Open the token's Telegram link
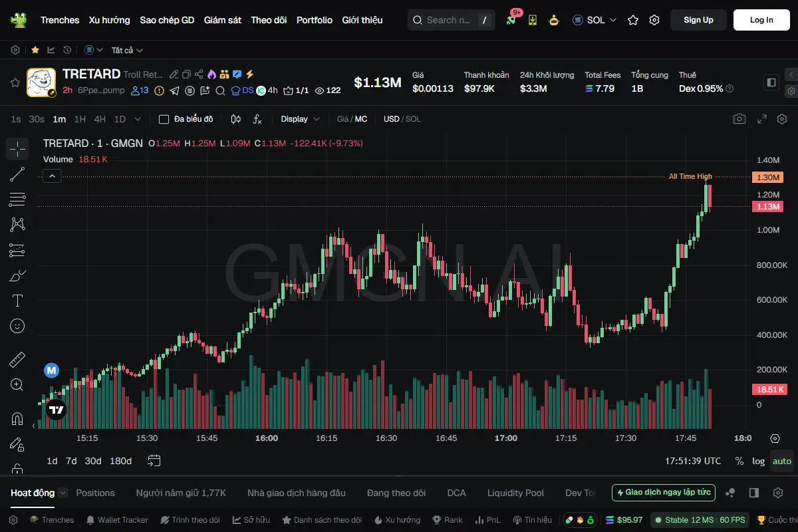Viewport: 798px width, 532px height. (x=174, y=90)
